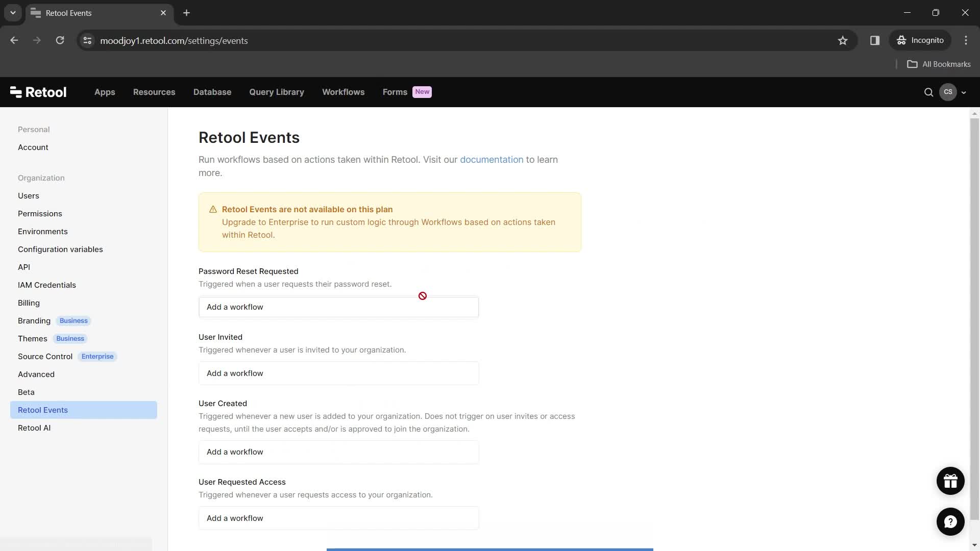Click the user avatar CS icon
Image resolution: width=980 pixels, height=551 pixels.
pyautogui.click(x=948, y=92)
